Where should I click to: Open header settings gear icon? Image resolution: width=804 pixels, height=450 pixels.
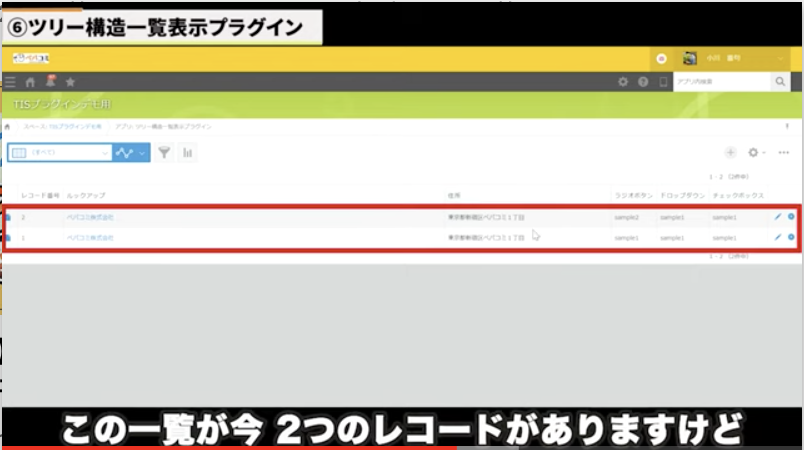coord(623,82)
